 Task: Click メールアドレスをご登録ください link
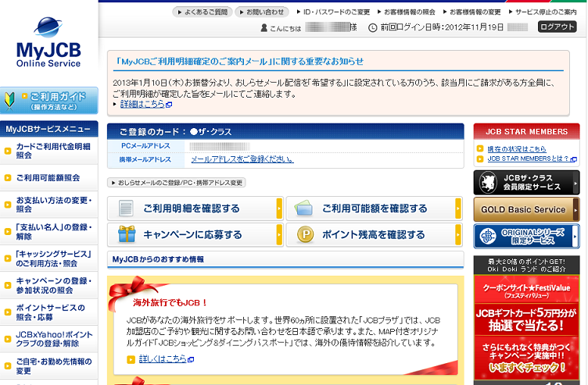(242, 159)
